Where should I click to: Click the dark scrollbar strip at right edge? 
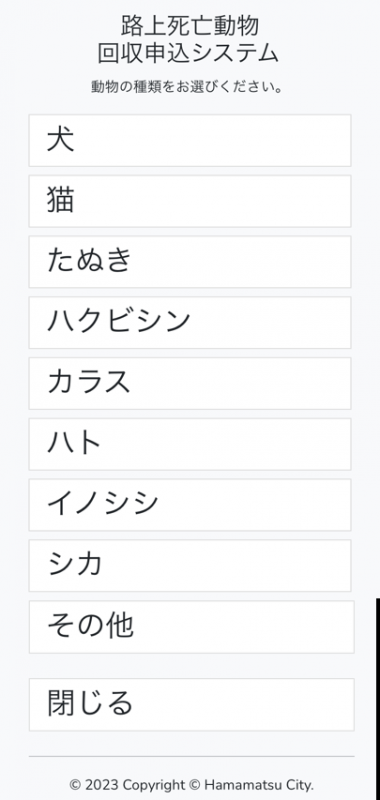[378, 699]
